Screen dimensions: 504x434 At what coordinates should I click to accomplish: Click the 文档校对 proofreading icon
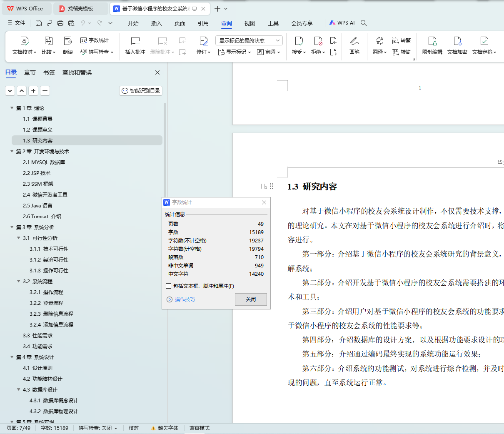25,41
